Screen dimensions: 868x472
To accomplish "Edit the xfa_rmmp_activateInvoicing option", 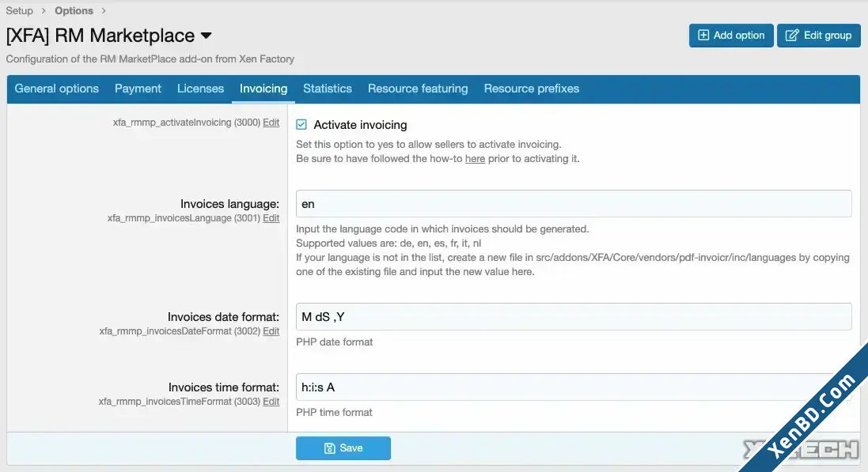I will tap(271, 123).
